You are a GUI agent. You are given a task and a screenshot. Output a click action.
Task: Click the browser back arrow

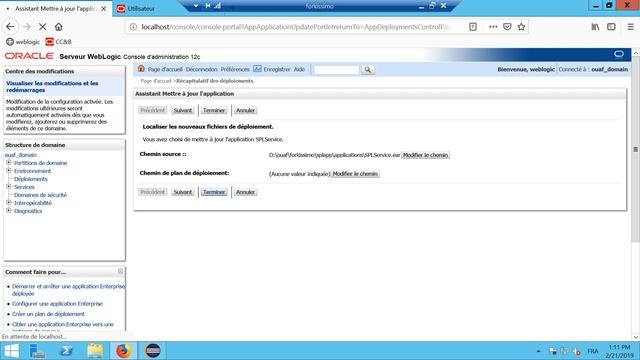point(10,27)
